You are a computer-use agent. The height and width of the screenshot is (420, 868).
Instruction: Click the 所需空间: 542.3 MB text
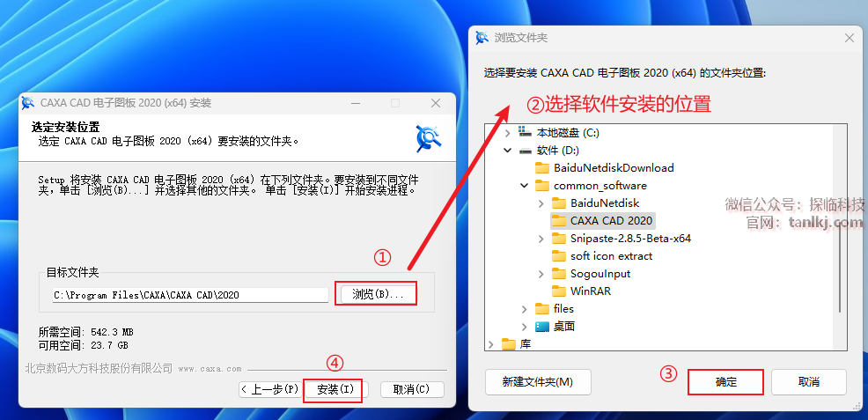point(85,333)
